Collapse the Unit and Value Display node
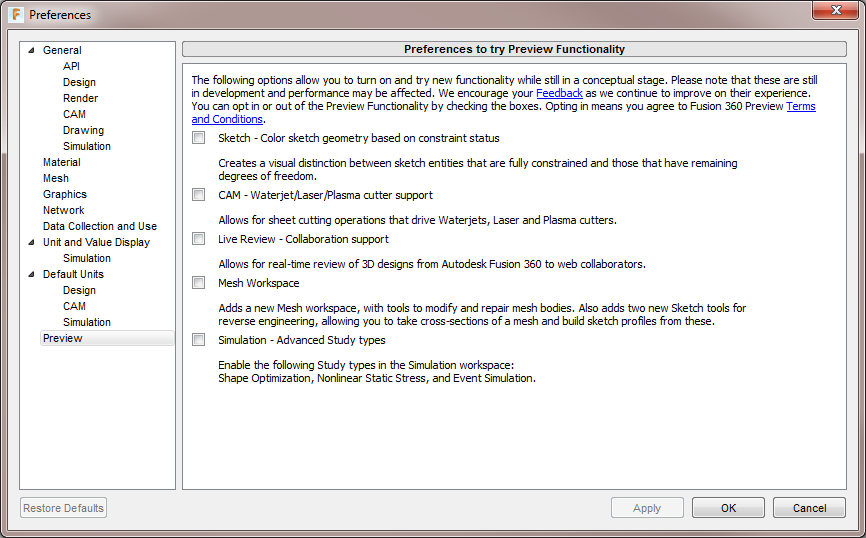Screen dimensions: 866x538 31,242
